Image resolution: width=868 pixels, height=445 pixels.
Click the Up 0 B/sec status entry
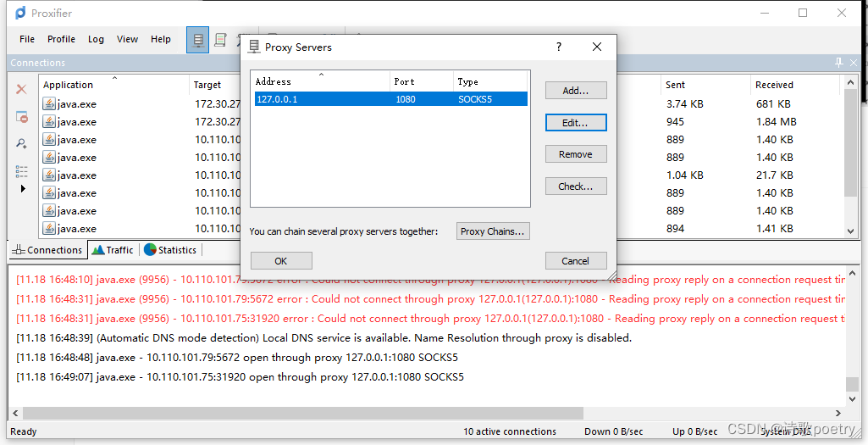[x=694, y=431]
